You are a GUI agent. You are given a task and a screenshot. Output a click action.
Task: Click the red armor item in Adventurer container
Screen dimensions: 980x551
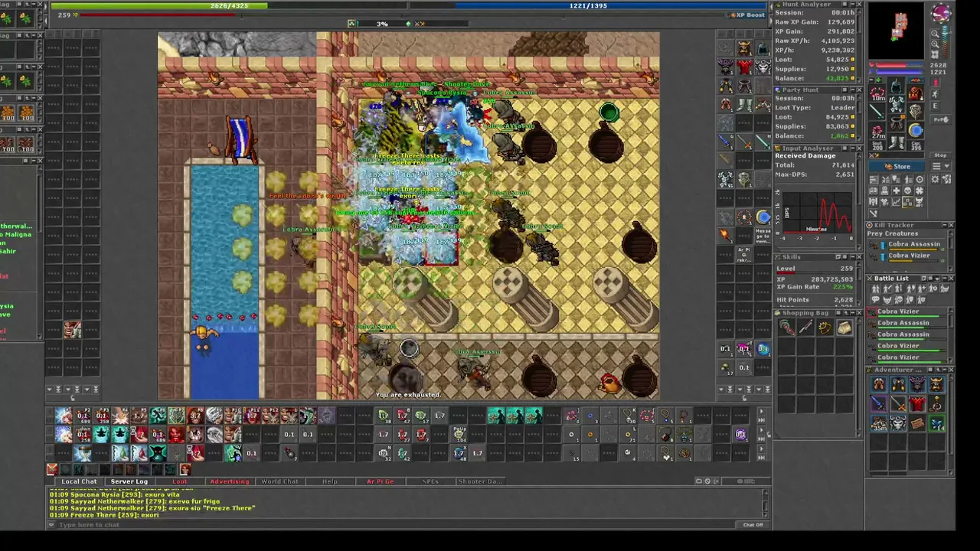(917, 403)
